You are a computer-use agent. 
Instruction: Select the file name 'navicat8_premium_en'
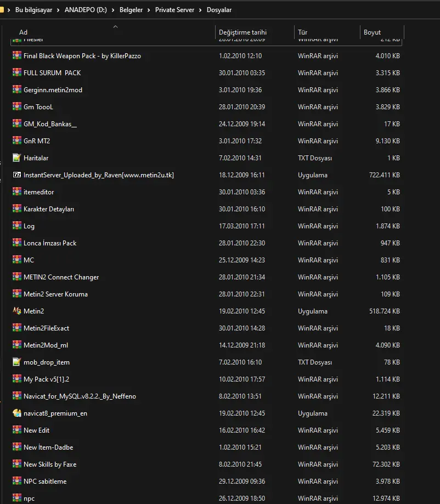55,413
